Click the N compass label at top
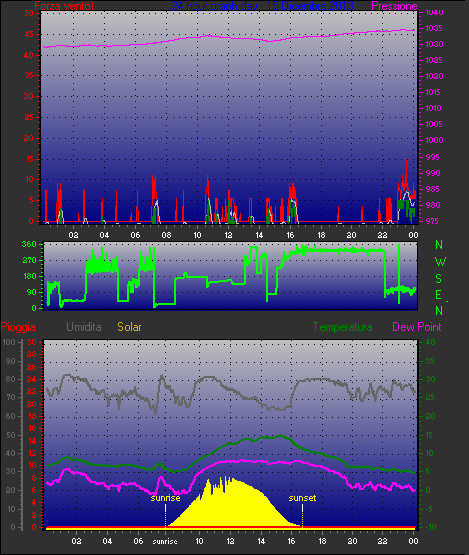469x555 pixels. [439, 245]
